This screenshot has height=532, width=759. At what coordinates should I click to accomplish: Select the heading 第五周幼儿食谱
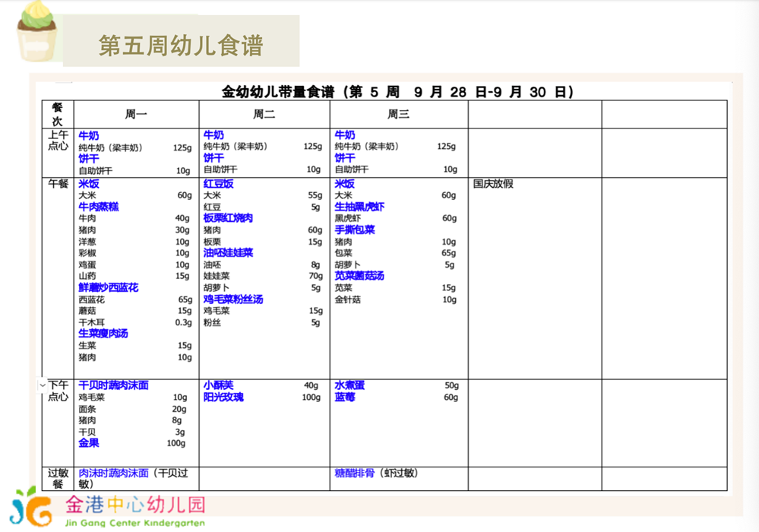click(181, 46)
